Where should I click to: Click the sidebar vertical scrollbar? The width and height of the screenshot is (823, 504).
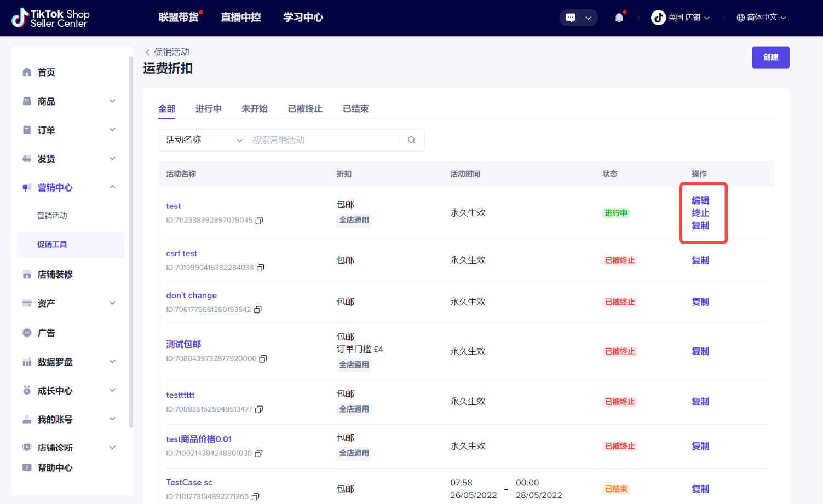[x=131, y=242]
